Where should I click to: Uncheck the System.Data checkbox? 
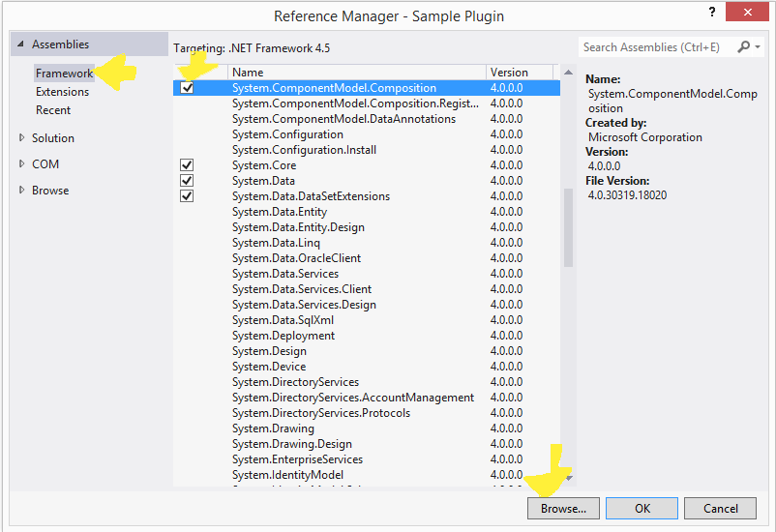tap(187, 181)
